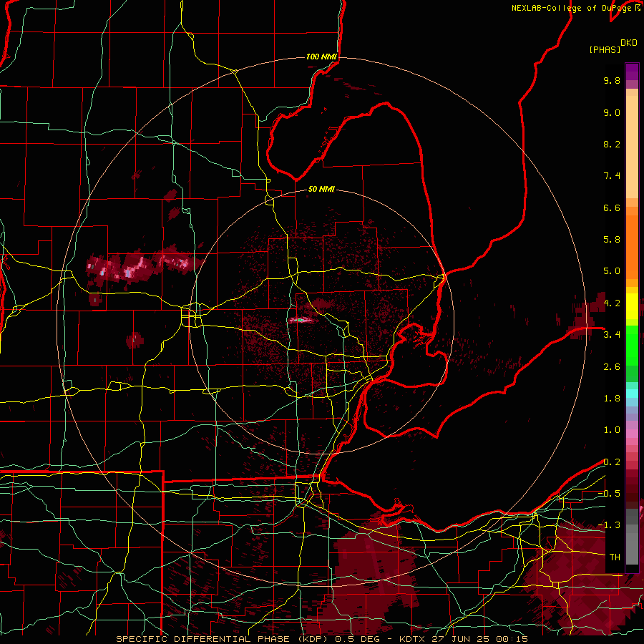Click the 1.8 value on color scale
The height and width of the screenshot is (644, 644).
pos(612,399)
